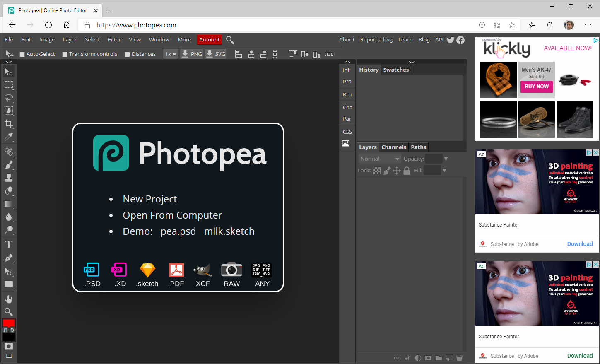Select the Hand tool
This screenshot has width=600, height=364.
(x=9, y=299)
